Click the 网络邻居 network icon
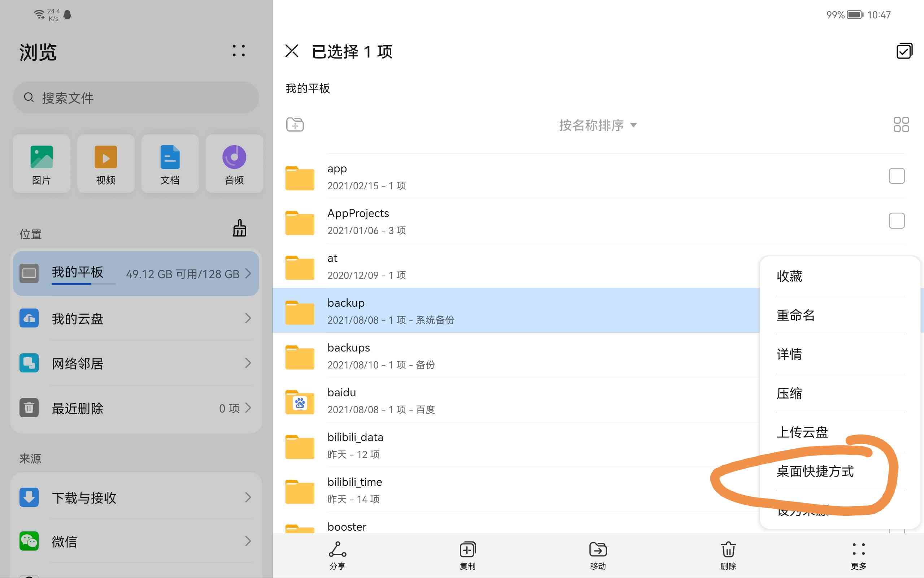The width and height of the screenshot is (924, 578). [29, 363]
